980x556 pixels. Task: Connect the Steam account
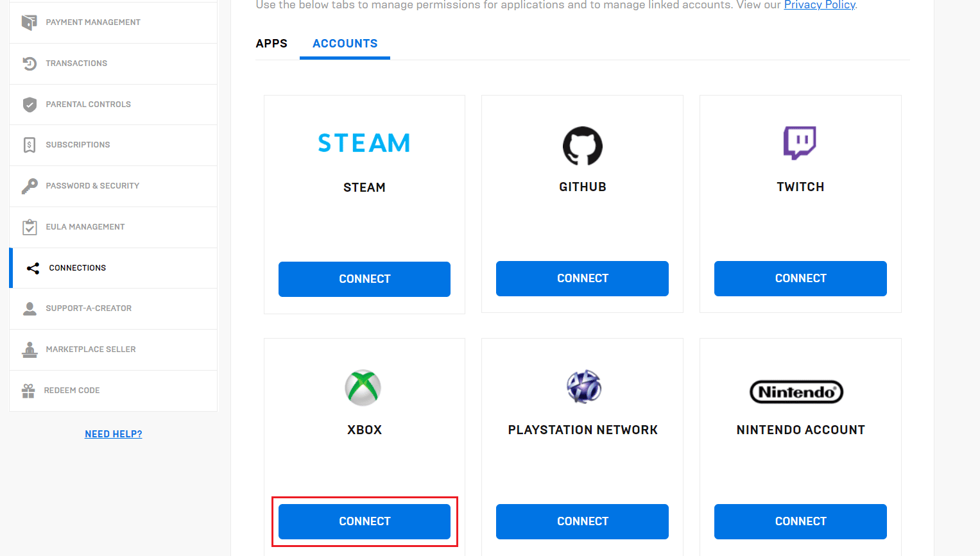[x=365, y=279]
